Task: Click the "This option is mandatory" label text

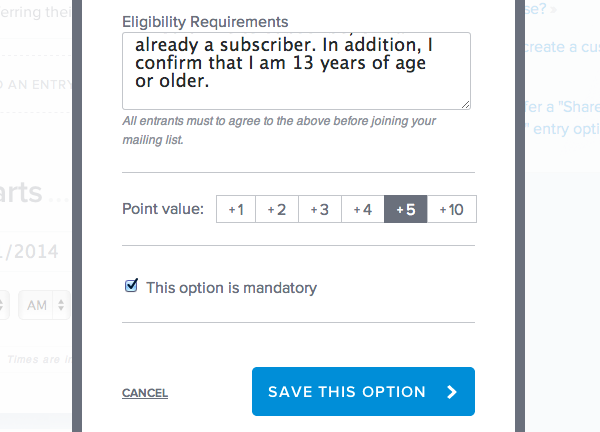Action: [231, 288]
